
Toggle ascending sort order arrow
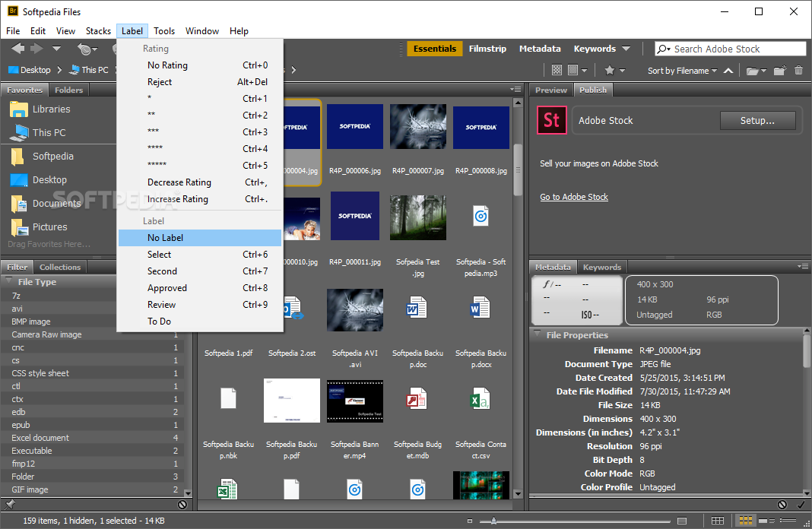(x=728, y=71)
